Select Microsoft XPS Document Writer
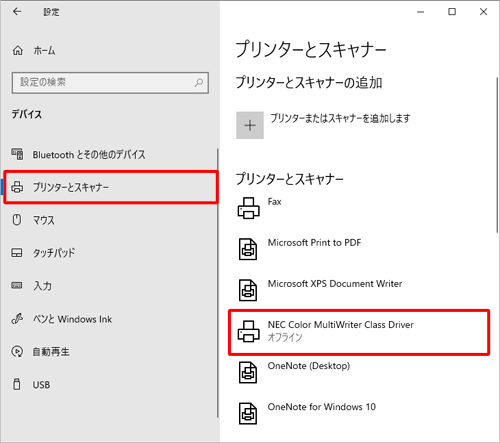 coord(335,284)
